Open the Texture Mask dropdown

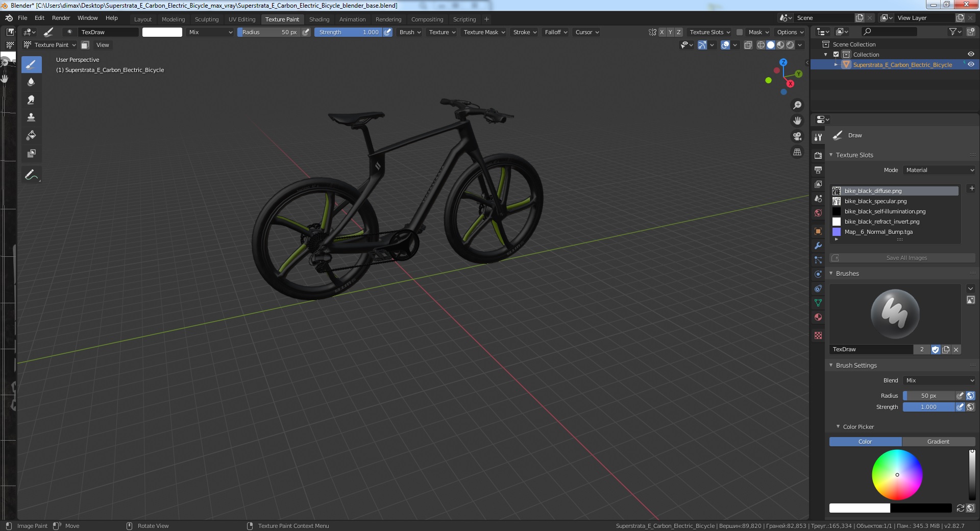pos(484,32)
